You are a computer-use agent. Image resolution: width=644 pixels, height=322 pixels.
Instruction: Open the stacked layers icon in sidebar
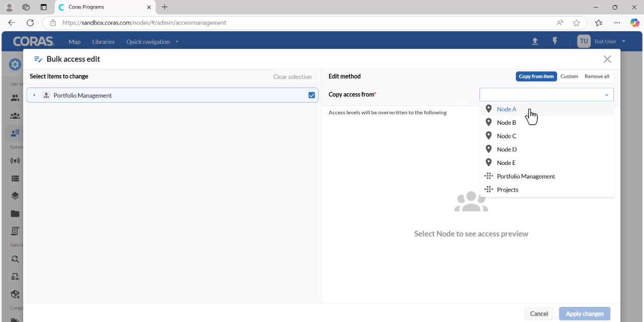[15, 196]
